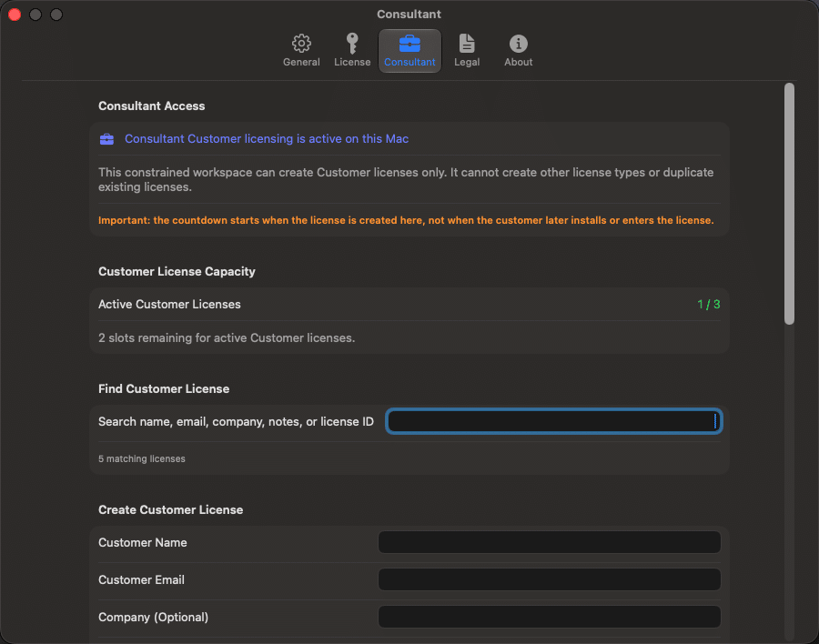Image resolution: width=819 pixels, height=644 pixels.
Task: Click the orange 'Important: the countdown starts' warning
Action: pos(406,220)
